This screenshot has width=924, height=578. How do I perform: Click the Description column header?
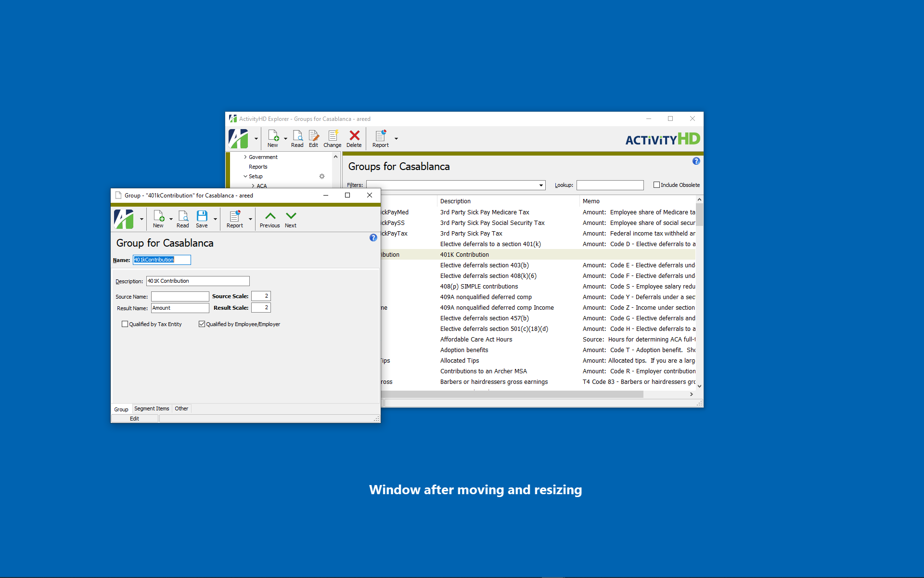coord(455,201)
